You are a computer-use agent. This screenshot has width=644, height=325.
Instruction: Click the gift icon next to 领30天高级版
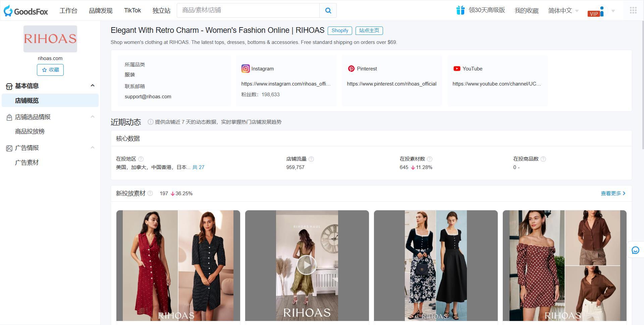tap(460, 10)
